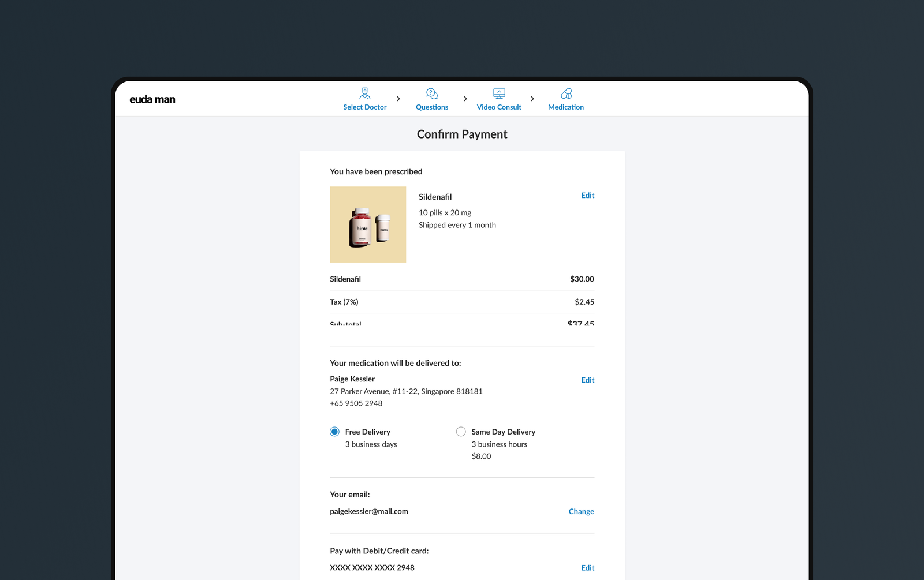The height and width of the screenshot is (580, 924).
Task: Select the Free Delivery radio option
Action: pyautogui.click(x=334, y=432)
